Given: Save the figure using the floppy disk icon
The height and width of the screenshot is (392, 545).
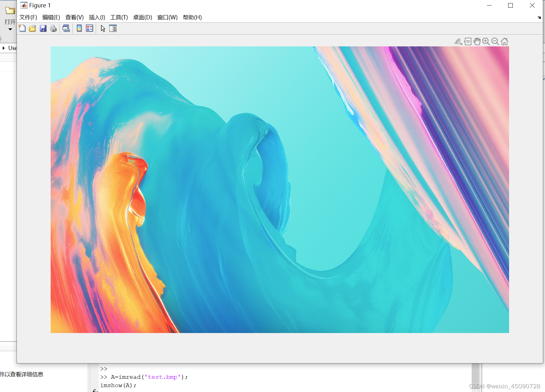Looking at the screenshot, I should pyautogui.click(x=43, y=29).
